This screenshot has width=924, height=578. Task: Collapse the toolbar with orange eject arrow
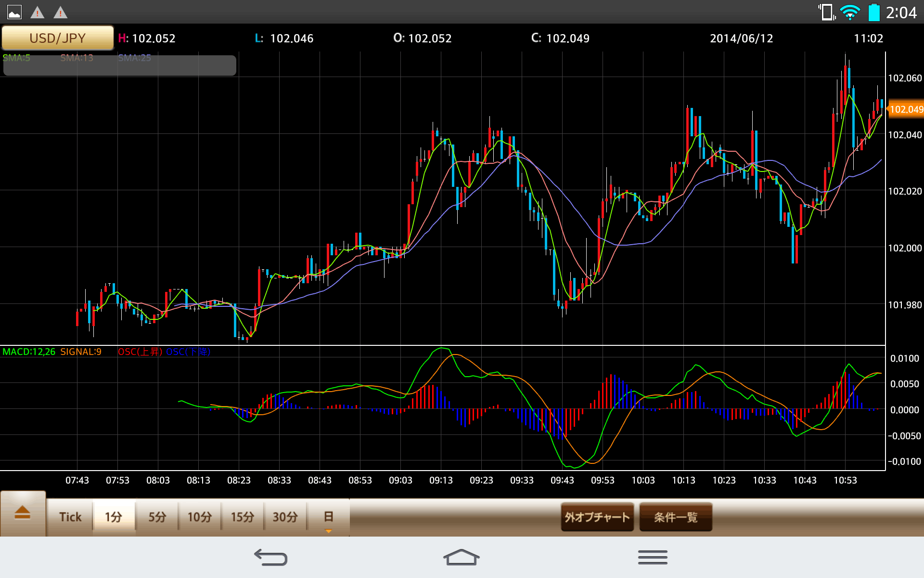pyautogui.click(x=23, y=513)
